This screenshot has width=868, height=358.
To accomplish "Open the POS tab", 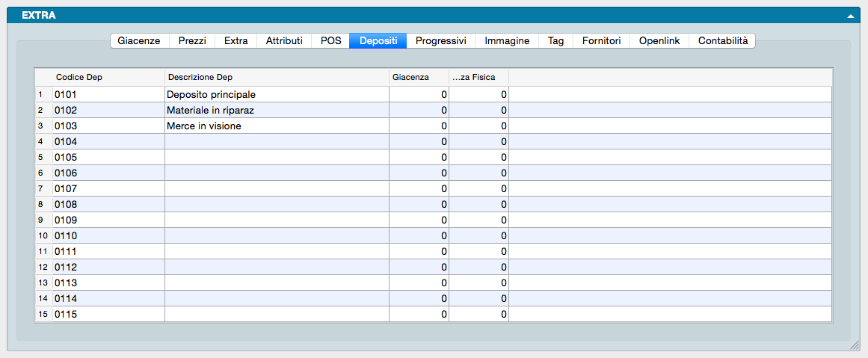I will tap(330, 41).
